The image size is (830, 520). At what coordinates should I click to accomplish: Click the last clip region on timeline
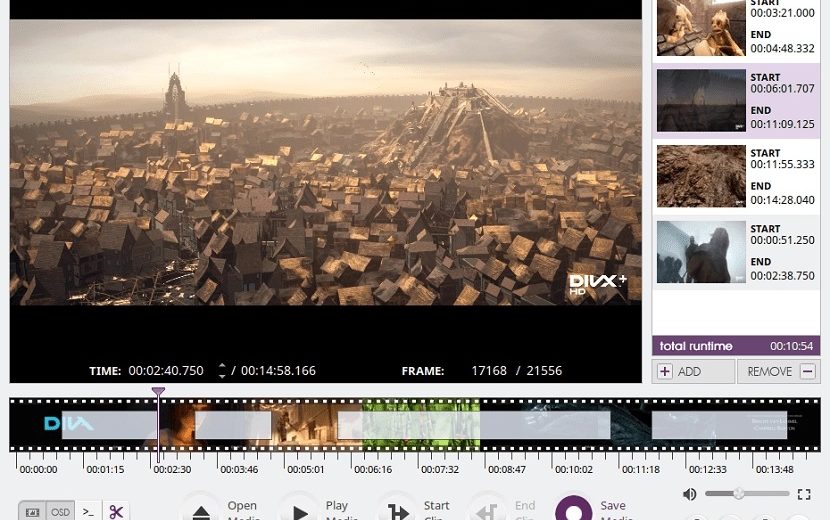[719, 425]
